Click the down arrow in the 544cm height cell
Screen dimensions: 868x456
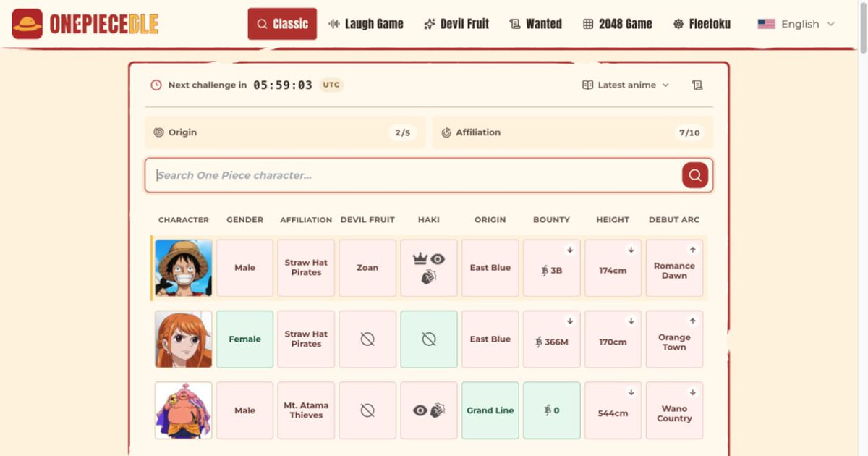coord(631,392)
